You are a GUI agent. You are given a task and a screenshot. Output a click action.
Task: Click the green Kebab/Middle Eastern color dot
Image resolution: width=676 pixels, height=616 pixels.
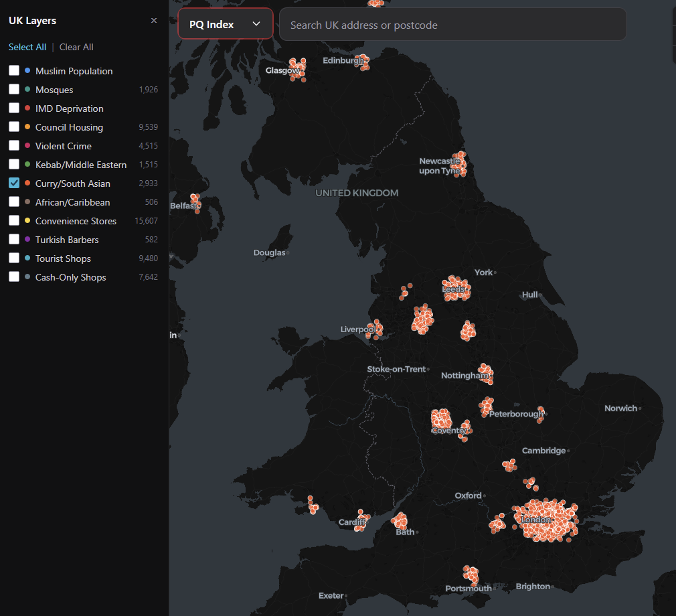pyautogui.click(x=27, y=164)
